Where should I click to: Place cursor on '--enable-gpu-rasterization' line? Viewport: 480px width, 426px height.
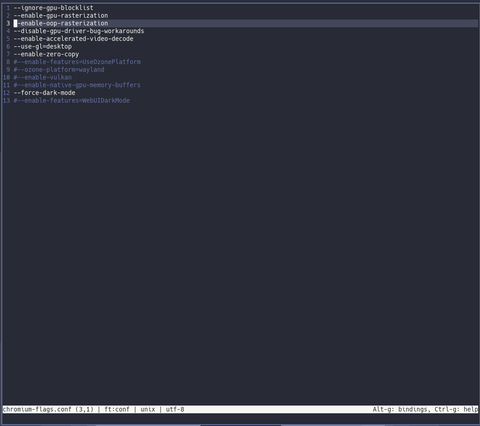(x=61, y=15)
